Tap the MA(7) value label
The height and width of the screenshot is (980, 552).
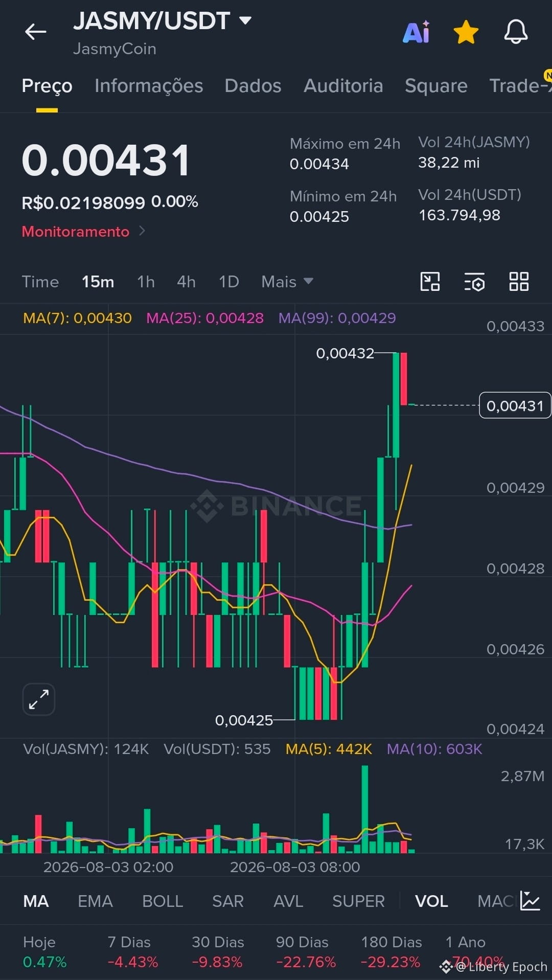[x=78, y=318]
